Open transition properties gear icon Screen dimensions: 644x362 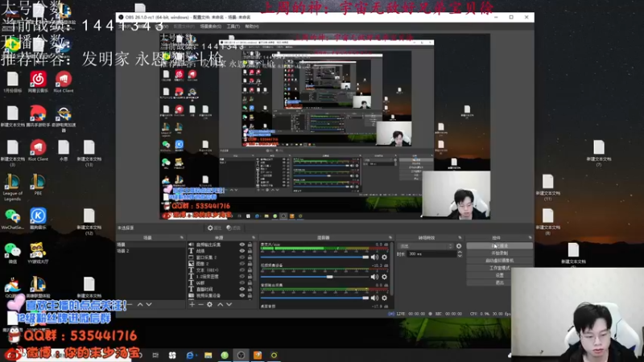[459, 246]
